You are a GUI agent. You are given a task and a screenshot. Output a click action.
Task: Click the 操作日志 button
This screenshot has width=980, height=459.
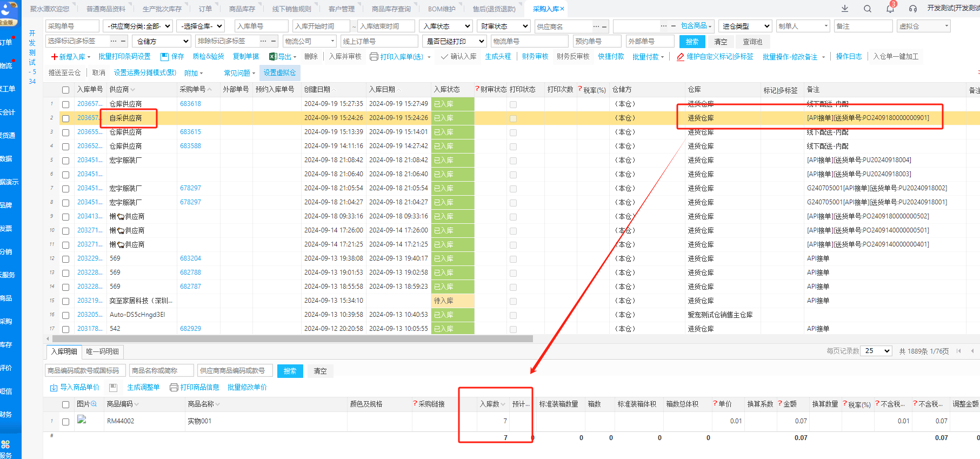pyautogui.click(x=849, y=57)
